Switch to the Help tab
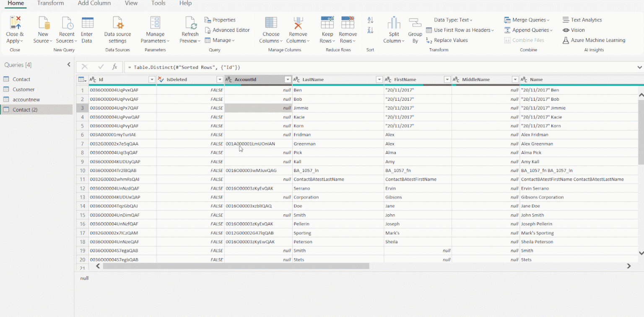The image size is (644, 317). point(185,3)
